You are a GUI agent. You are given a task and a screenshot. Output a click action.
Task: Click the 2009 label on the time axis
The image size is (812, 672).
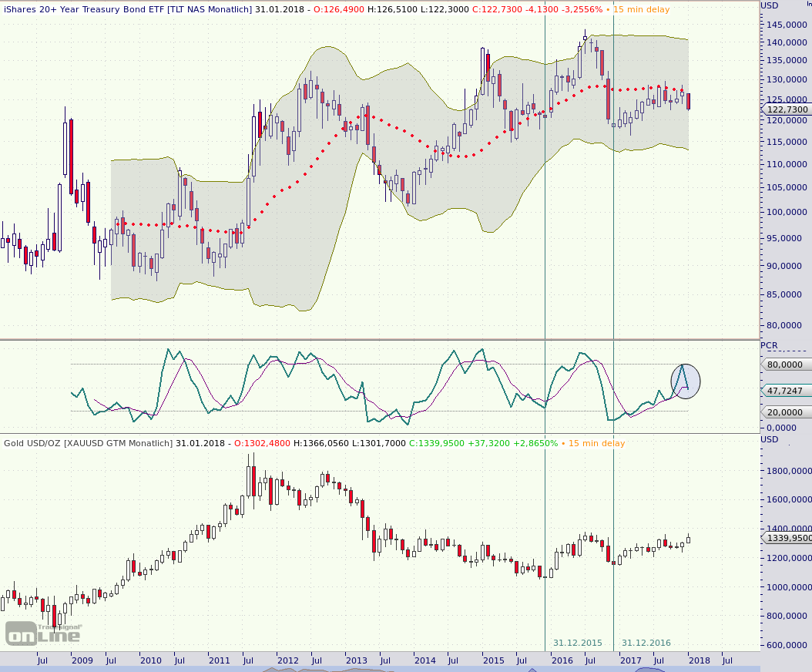coord(82,660)
